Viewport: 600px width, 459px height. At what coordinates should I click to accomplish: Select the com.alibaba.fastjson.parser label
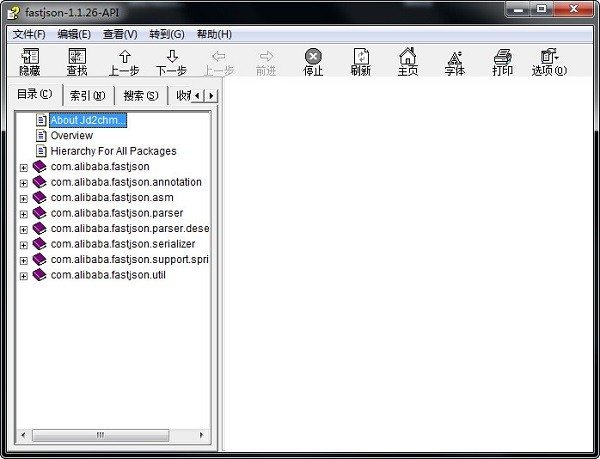(117, 213)
